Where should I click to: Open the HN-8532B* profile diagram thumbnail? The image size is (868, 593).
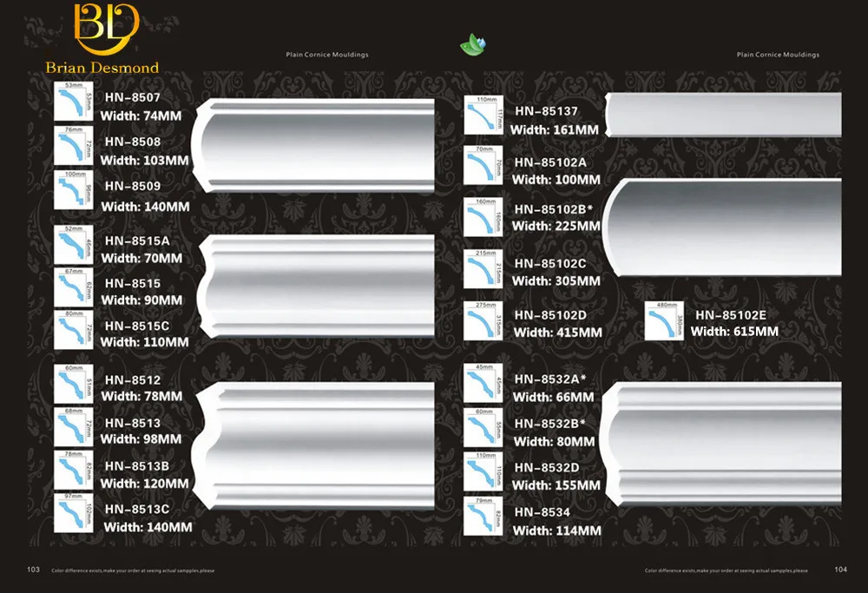tap(483, 428)
